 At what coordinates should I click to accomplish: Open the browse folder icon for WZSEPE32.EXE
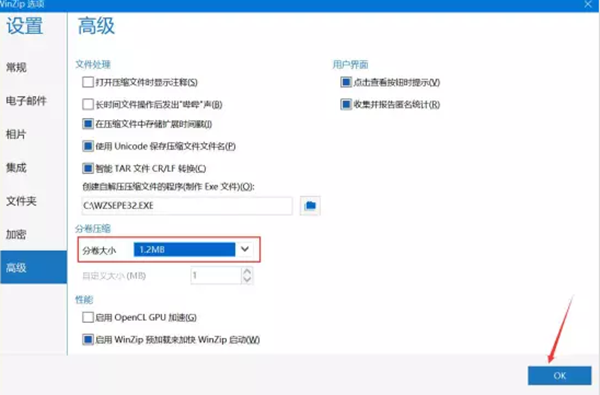pyautogui.click(x=310, y=206)
